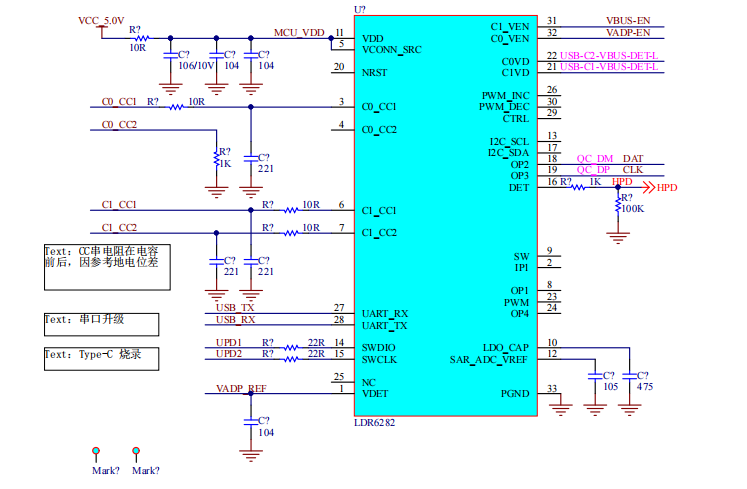Select the VADP_REF net label
The width and height of the screenshot is (747, 489).
(x=241, y=388)
